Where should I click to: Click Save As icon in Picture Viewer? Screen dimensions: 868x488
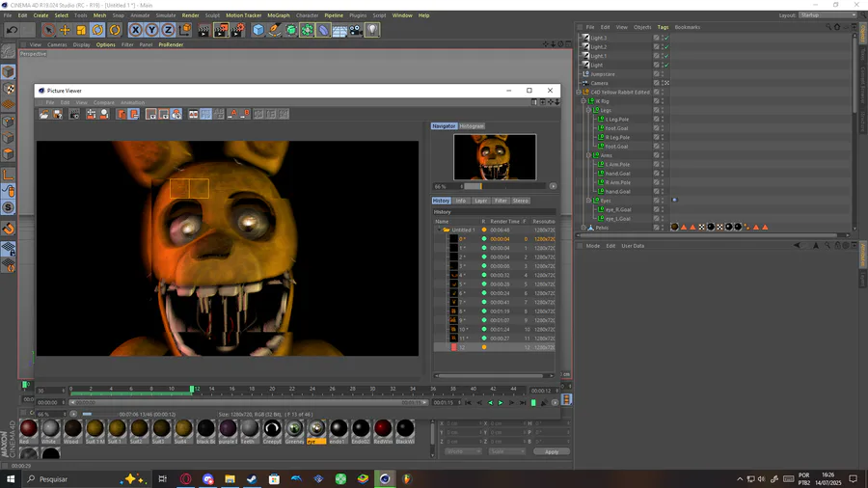(57, 114)
